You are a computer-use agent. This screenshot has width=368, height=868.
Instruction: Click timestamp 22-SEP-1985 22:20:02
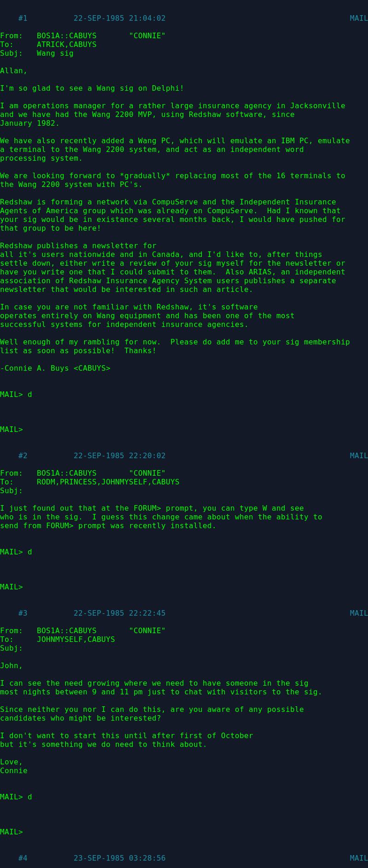point(120,456)
